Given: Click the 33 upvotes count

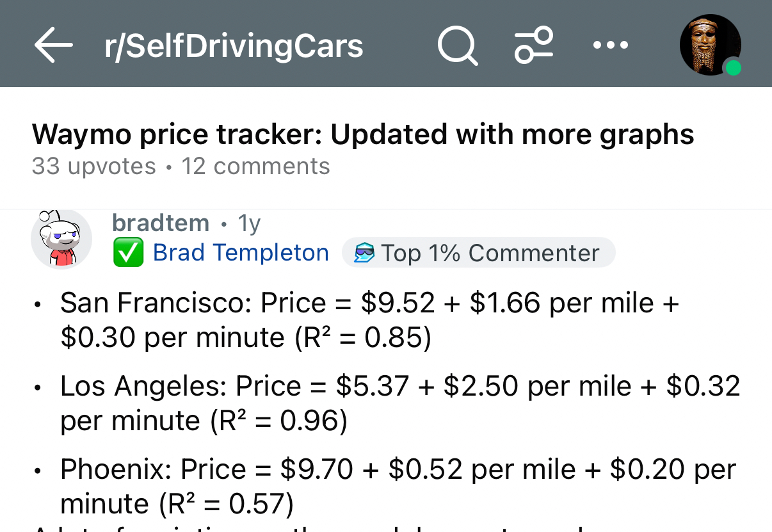Looking at the screenshot, I should 93,166.
